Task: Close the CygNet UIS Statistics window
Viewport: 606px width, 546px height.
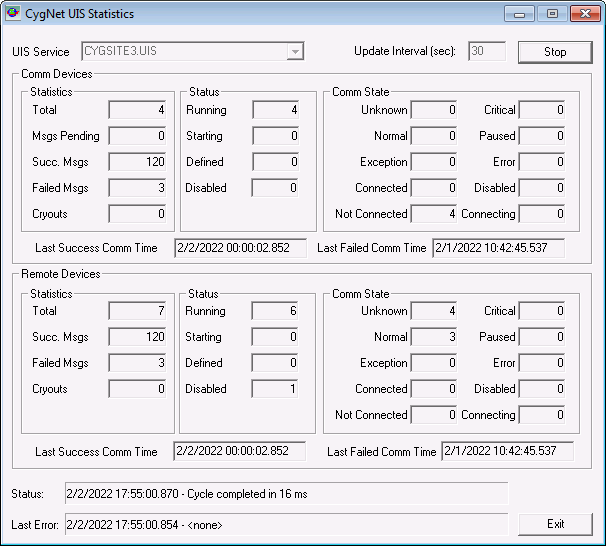Action: (585, 14)
